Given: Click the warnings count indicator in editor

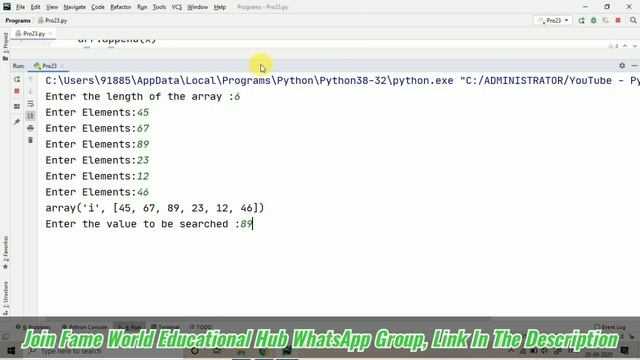Looking at the screenshot, I should [x=613, y=46].
